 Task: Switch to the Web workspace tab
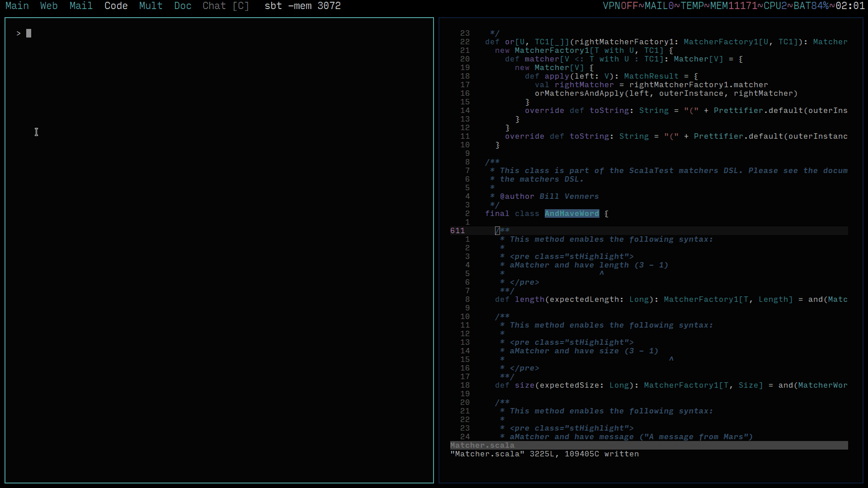(49, 6)
